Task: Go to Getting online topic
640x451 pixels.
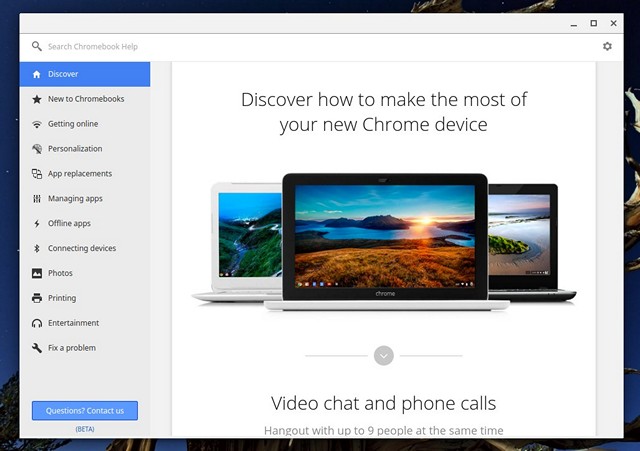Action: [x=84, y=124]
